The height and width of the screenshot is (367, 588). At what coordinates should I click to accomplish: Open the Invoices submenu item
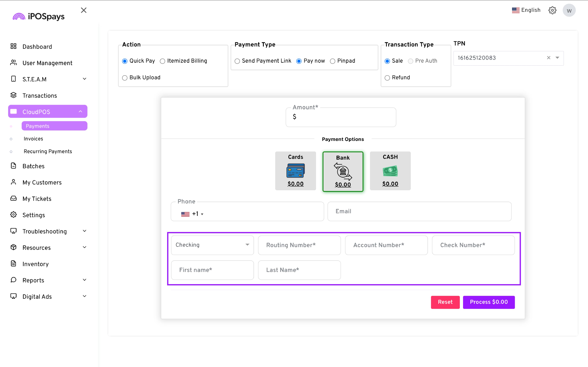pos(33,139)
